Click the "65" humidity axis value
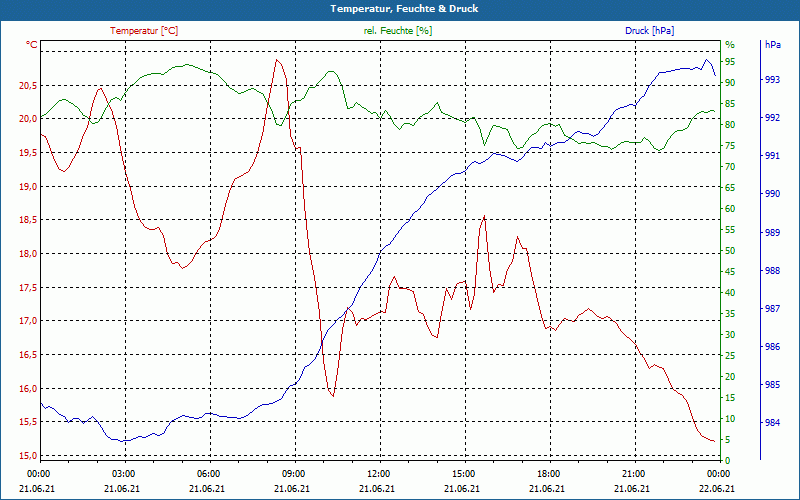Image resolution: width=800 pixels, height=500 pixels. (730, 188)
